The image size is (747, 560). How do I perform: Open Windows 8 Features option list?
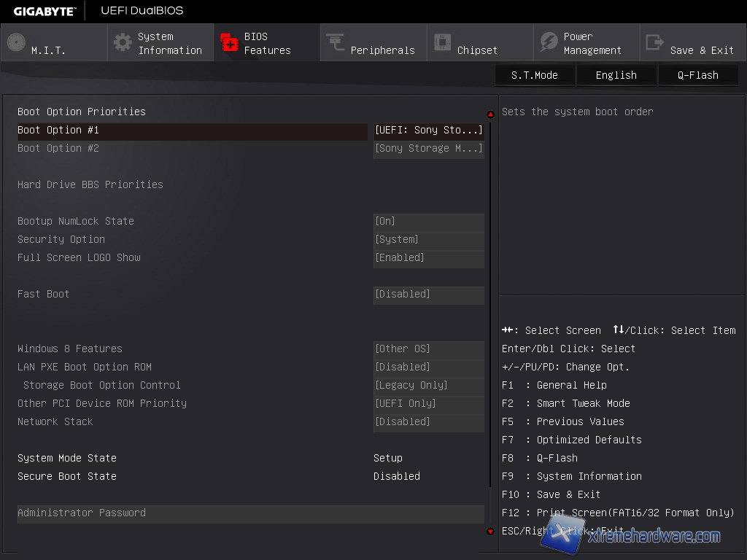428,349
